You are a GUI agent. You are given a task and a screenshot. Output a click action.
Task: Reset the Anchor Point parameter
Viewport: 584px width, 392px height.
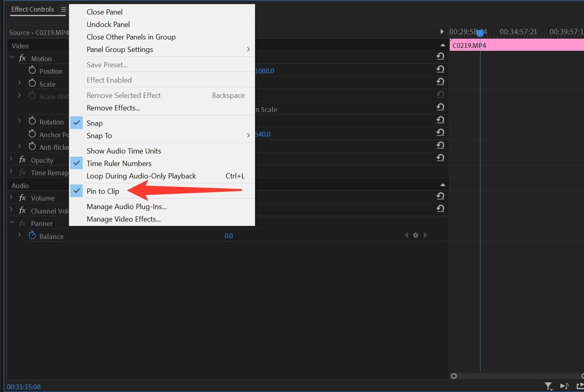tap(441, 132)
